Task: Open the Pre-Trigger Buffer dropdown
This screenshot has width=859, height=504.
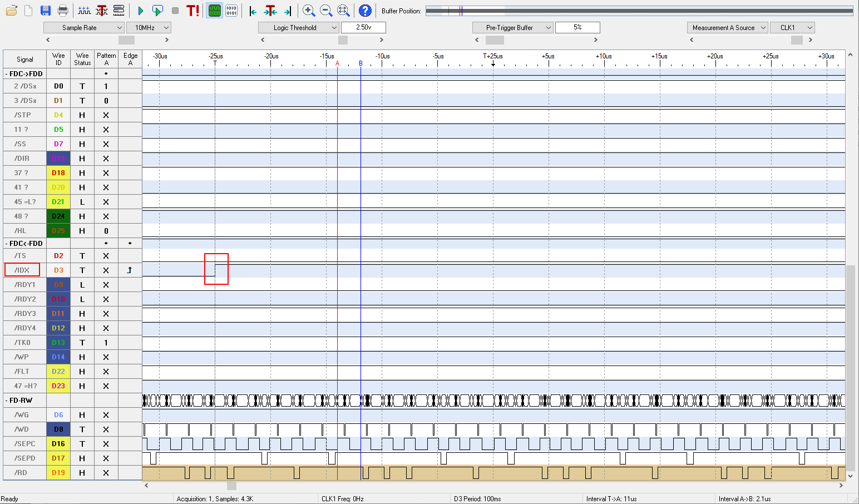Action: (x=512, y=27)
